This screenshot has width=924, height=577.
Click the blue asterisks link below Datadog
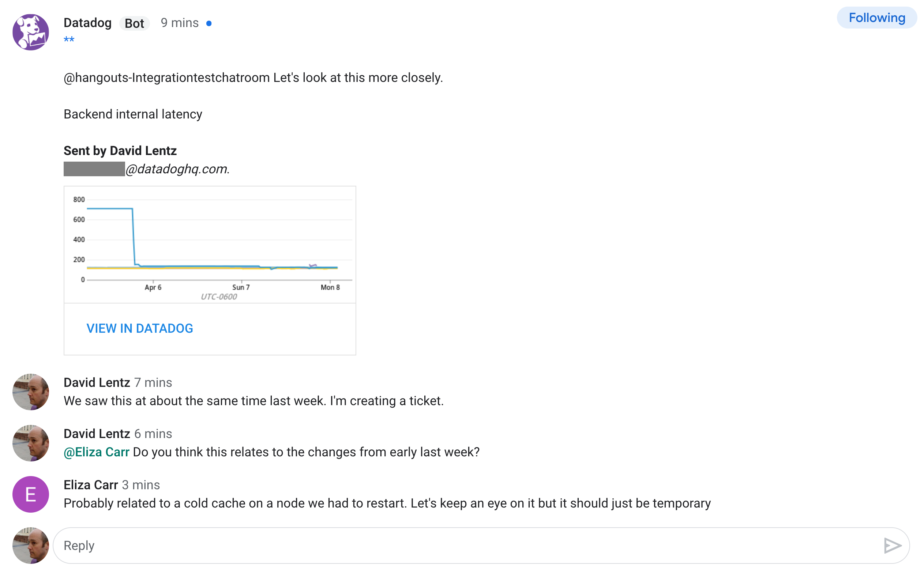pos(70,39)
